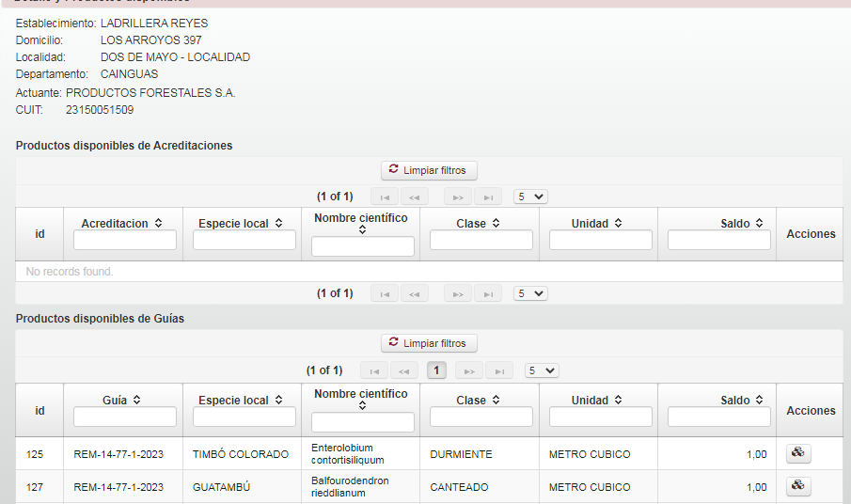This screenshot has height=504, width=851.
Task: Focus Clase filter in Acreditaciones table
Action: [x=481, y=240]
